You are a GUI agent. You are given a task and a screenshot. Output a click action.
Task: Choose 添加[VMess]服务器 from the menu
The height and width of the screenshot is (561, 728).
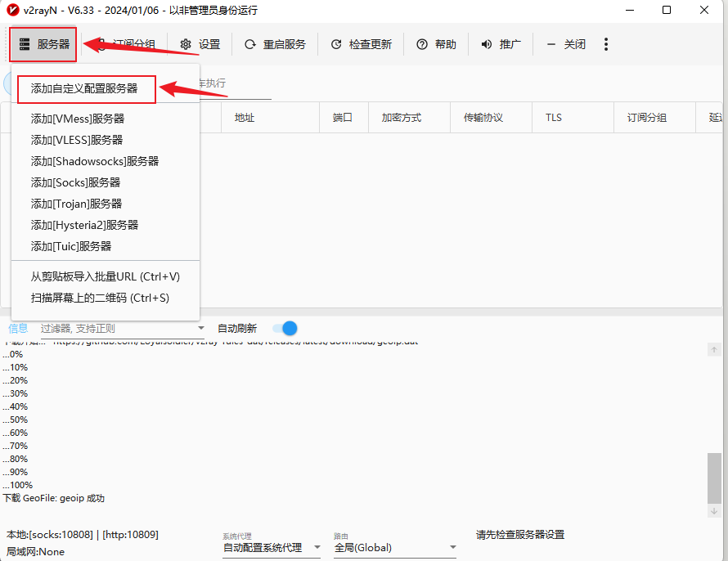[78, 119]
